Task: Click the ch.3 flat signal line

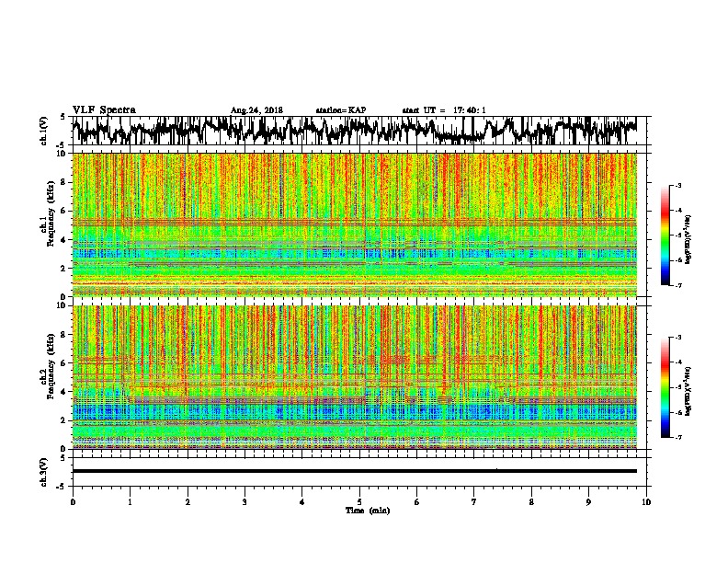Action: point(355,471)
